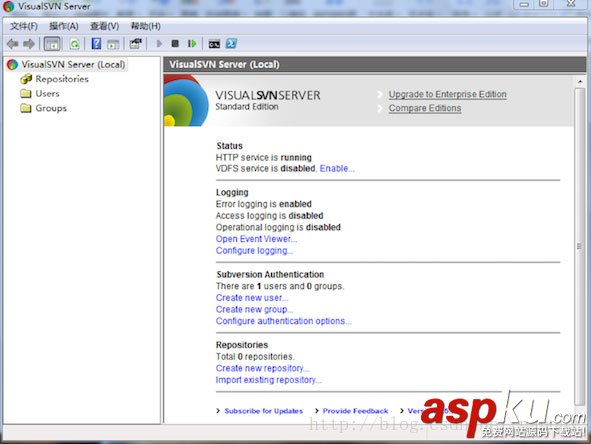The image size is (591, 444).
Task: Click the vertical scrollbar thumb
Action: 580,246
